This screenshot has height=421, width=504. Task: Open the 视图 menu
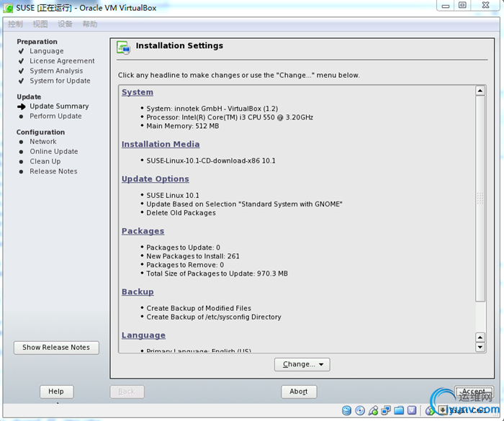point(40,24)
